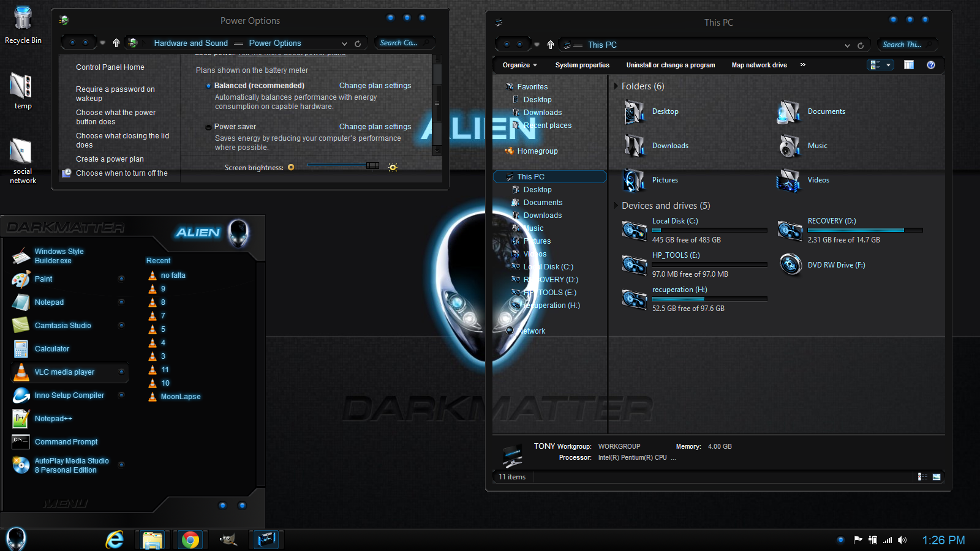This screenshot has height=551, width=980.
Task: Show more toolbar commands chevron in This PC
Action: (x=803, y=65)
